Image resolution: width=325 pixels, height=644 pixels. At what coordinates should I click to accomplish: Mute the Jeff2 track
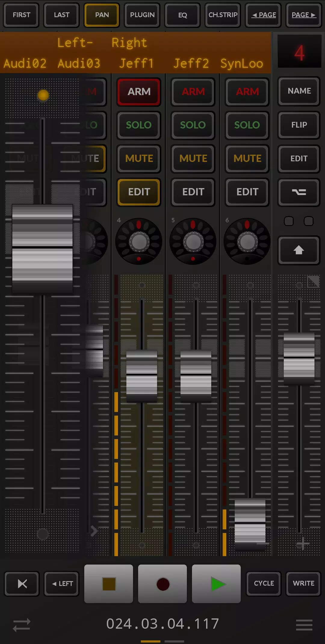[193, 159]
